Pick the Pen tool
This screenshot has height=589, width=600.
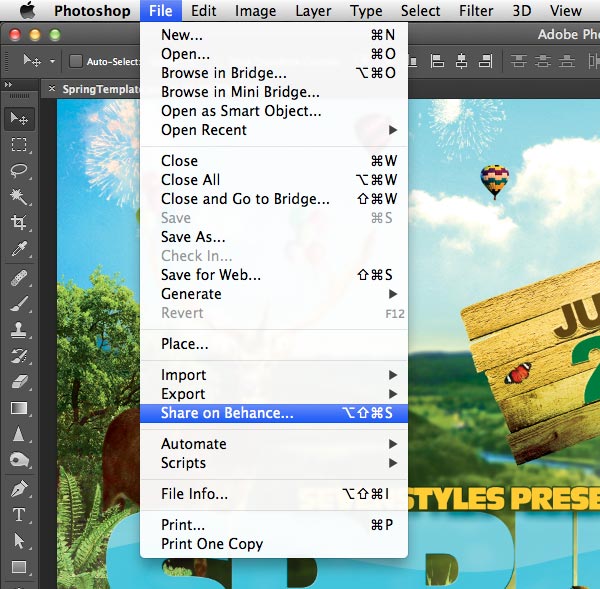pos(18,489)
